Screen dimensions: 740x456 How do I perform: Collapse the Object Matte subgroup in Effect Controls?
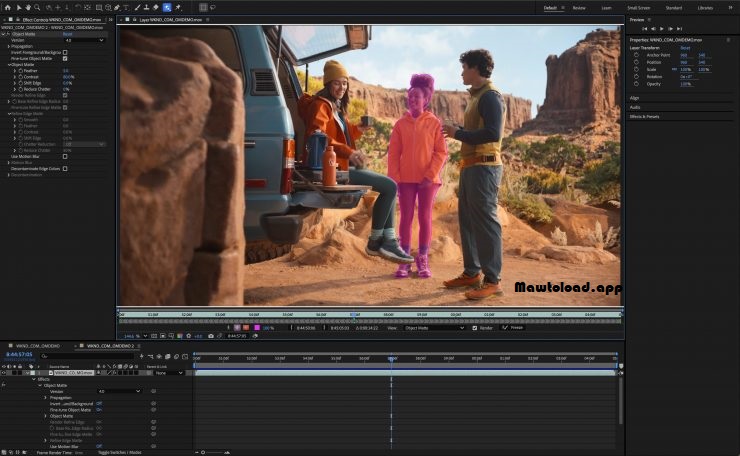click(x=9, y=65)
